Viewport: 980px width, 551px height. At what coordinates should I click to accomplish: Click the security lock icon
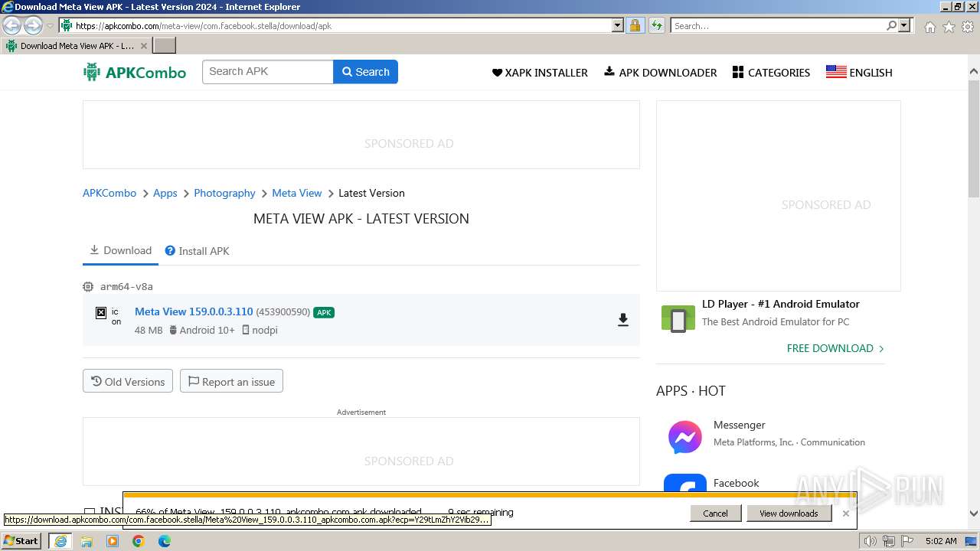pyautogui.click(x=635, y=26)
